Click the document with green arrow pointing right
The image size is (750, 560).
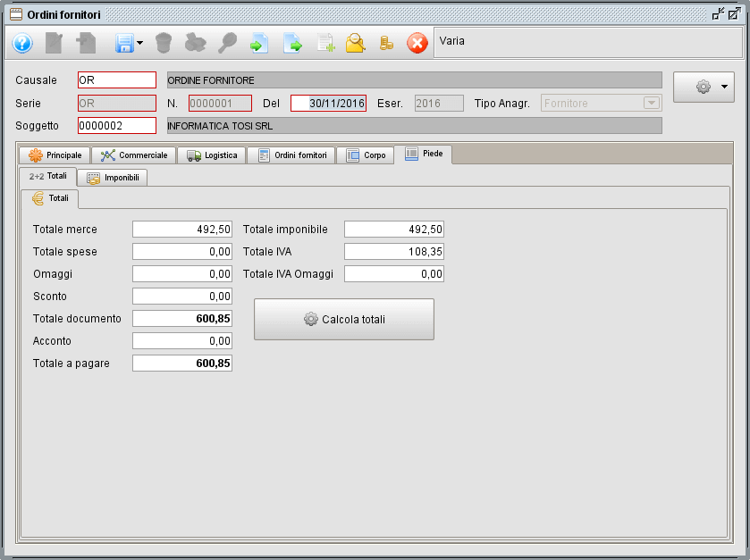[x=292, y=43]
